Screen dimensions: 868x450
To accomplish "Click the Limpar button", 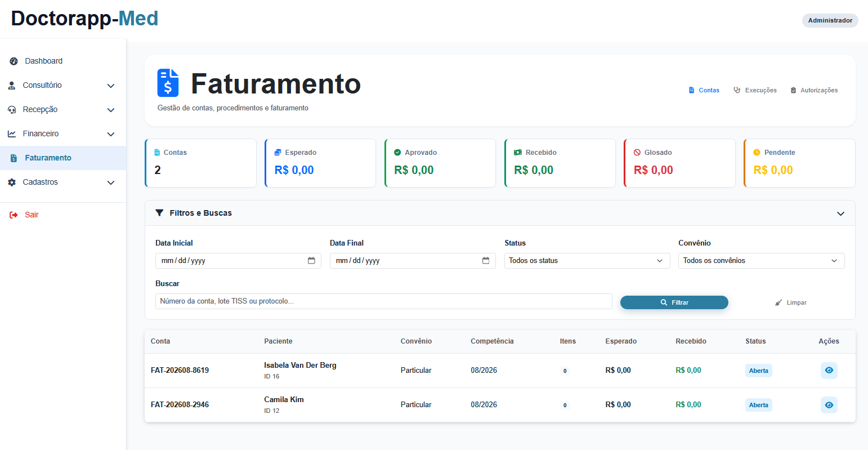I will 790,302.
